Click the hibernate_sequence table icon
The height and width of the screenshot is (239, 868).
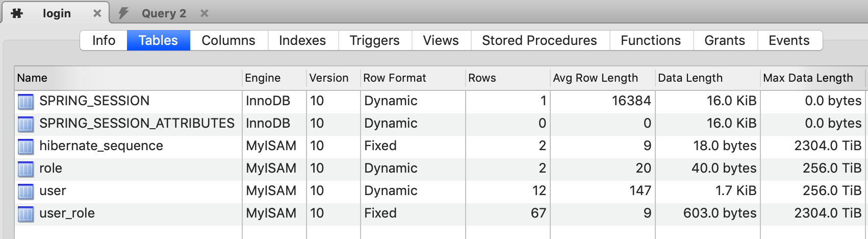pyautogui.click(x=25, y=147)
